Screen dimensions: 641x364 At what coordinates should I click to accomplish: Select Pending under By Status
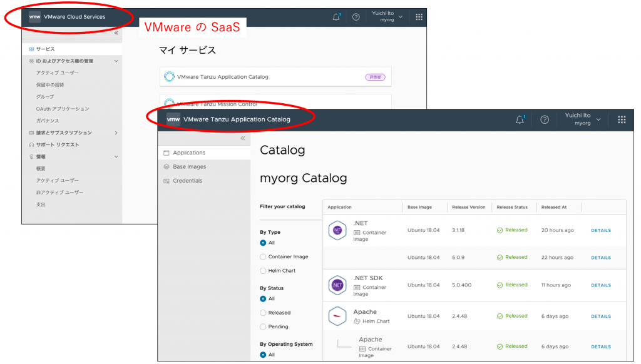263,326
